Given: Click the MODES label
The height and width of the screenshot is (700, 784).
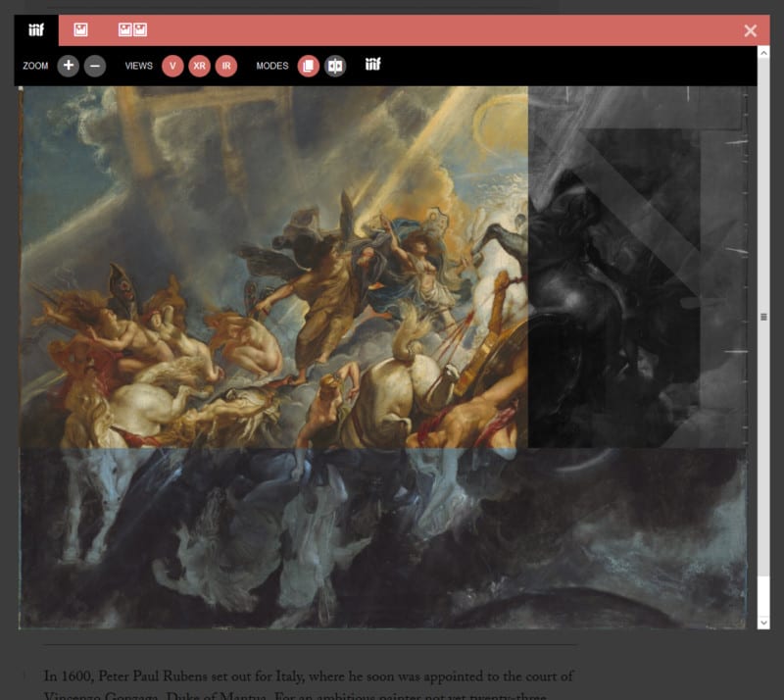Looking at the screenshot, I should [x=271, y=66].
